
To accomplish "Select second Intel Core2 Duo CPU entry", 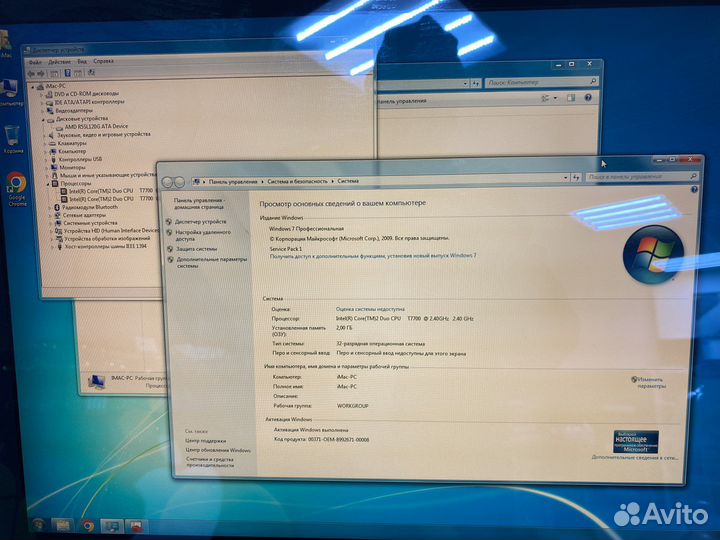I will [x=111, y=199].
